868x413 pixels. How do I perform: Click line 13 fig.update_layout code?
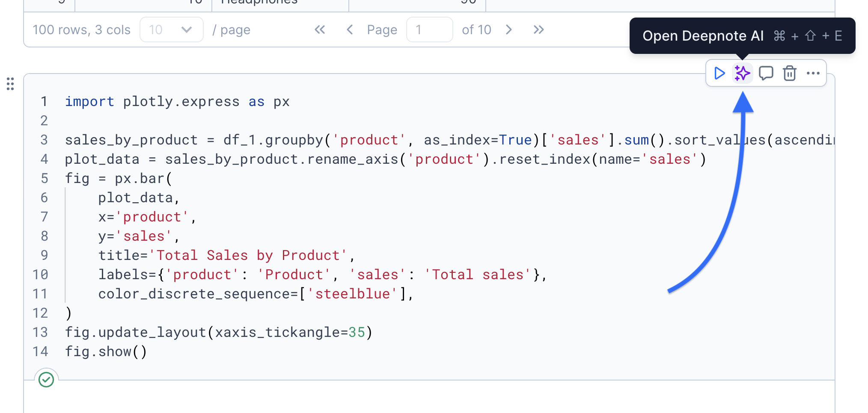[x=219, y=332]
